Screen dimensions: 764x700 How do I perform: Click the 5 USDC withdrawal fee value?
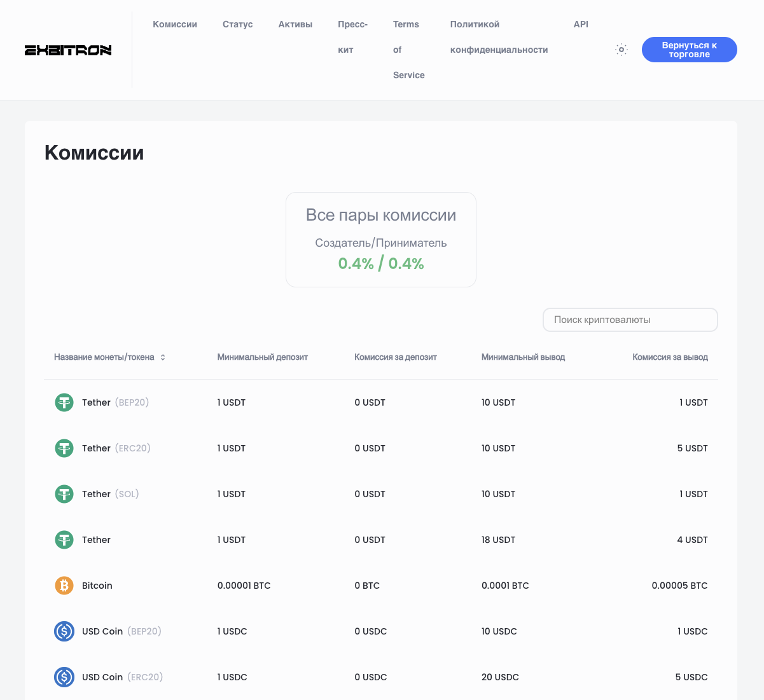point(691,677)
